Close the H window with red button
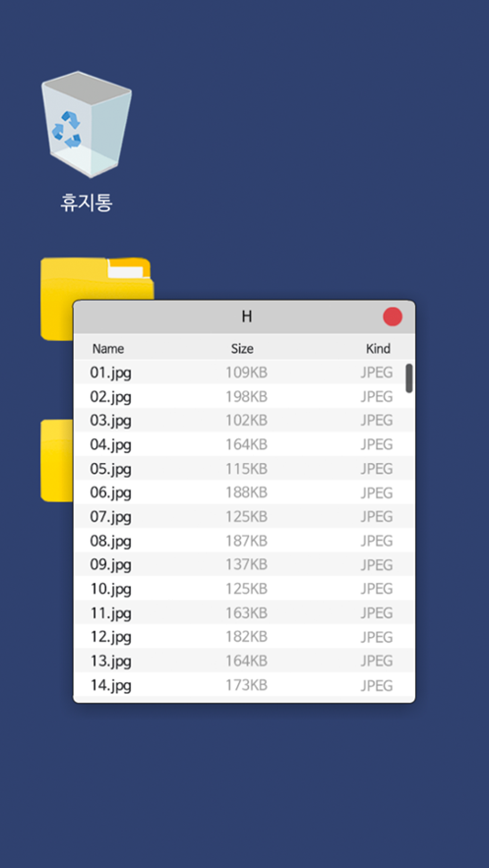Viewport: 489px width, 868px height. (393, 317)
